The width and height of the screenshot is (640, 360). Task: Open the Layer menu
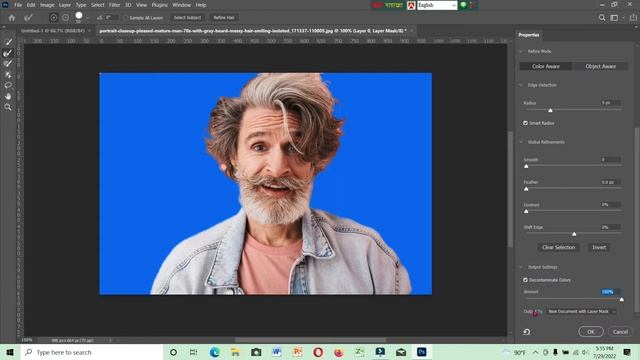coord(64,5)
